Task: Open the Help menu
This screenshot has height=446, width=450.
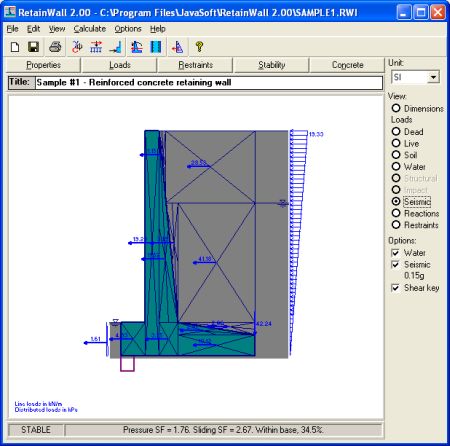Action: tap(158, 29)
